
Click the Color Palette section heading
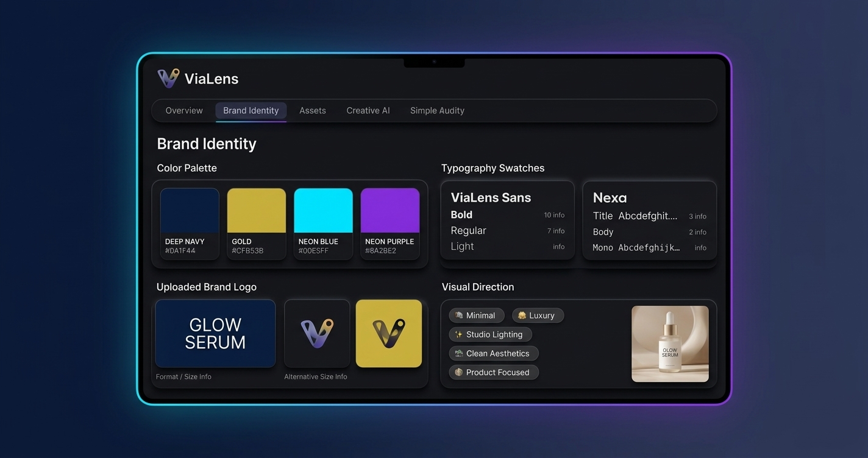(x=187, y=168)
